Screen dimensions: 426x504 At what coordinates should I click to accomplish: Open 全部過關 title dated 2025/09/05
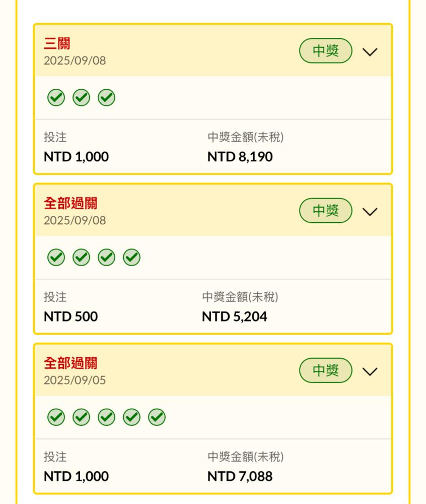point(70,363)
